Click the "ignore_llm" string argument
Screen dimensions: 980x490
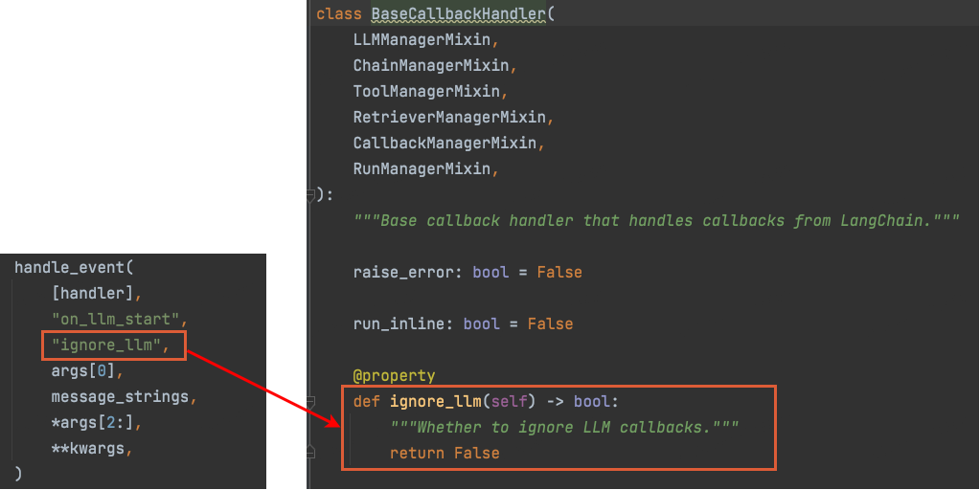(x=105, y=345)
